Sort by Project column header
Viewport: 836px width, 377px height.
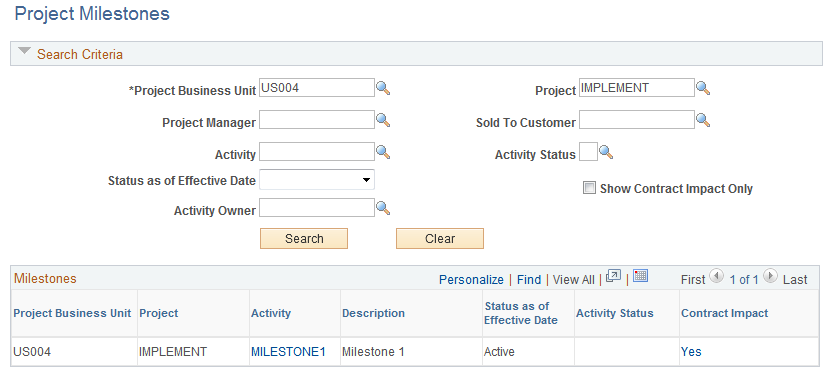(158, 313)
